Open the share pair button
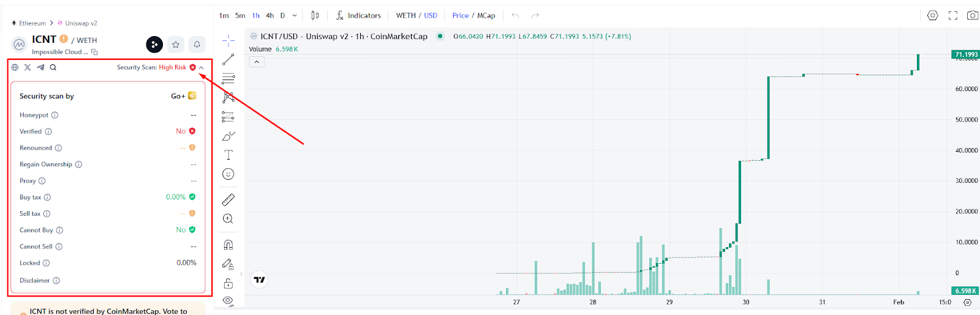 point(154,44)
